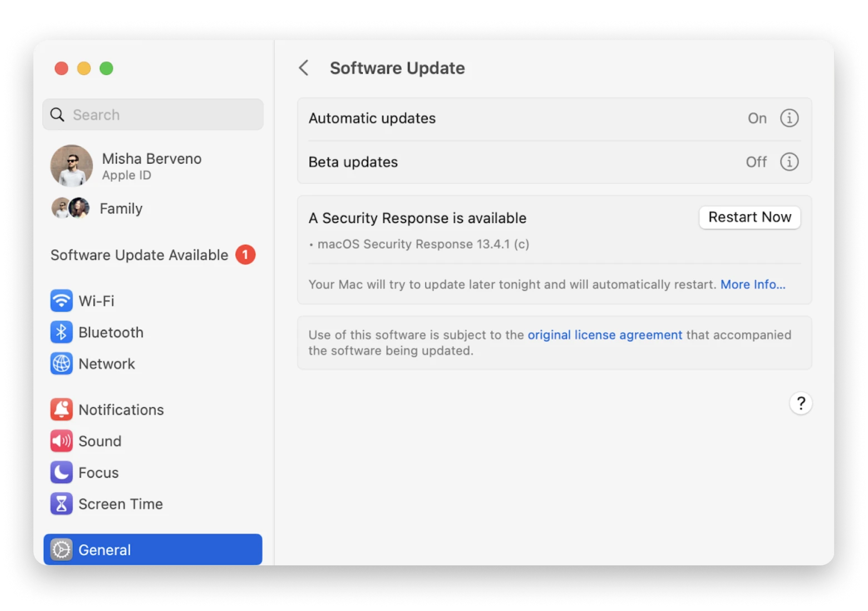
Task: Select Screen Time label in sidebar
Action: pos(121,504)
